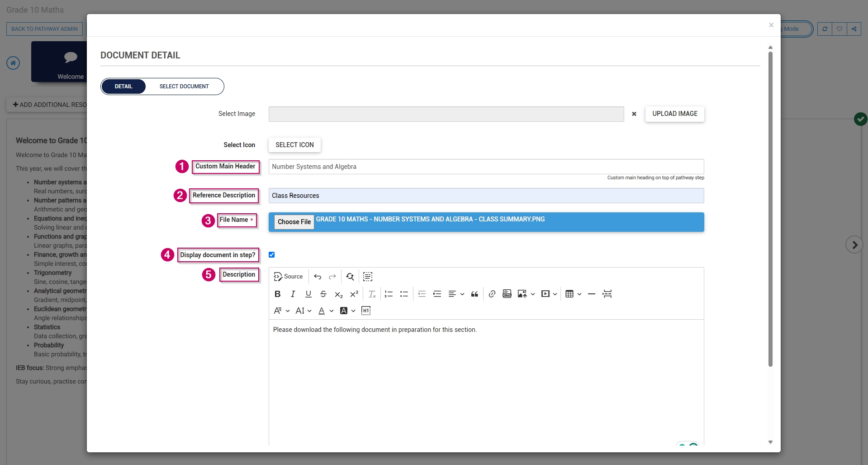Redo the last edit

[332, 277]
